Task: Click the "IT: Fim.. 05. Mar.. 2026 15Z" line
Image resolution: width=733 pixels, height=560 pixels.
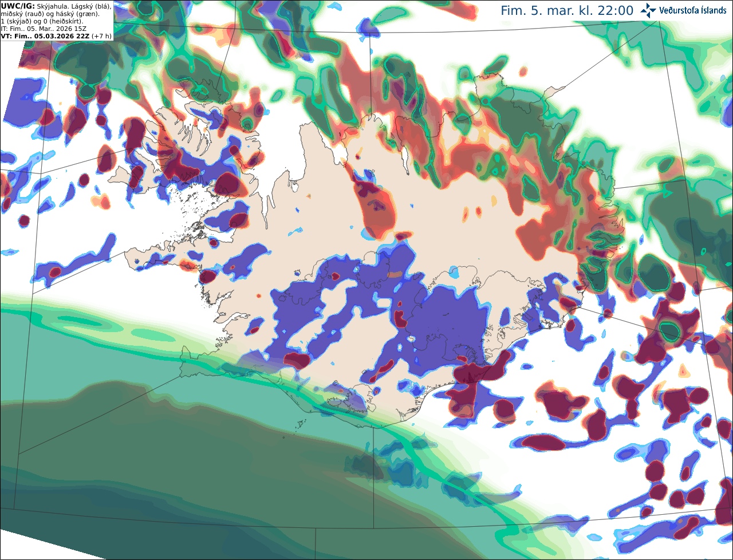Action: [44, 28]
